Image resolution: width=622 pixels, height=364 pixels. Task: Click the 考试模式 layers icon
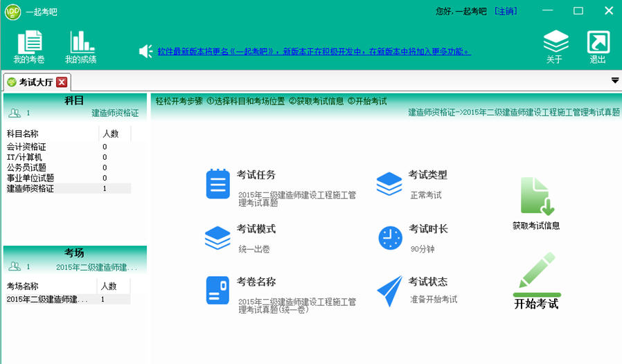pos(217,237)
